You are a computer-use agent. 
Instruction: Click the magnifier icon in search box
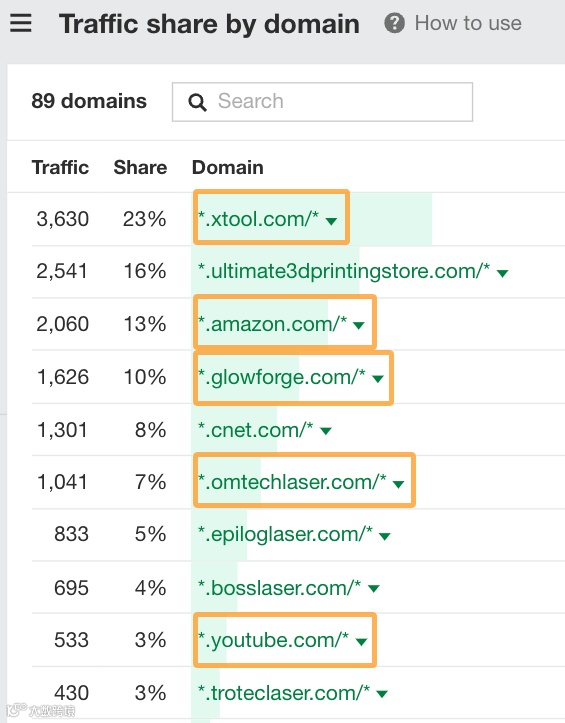coord(197,102)
